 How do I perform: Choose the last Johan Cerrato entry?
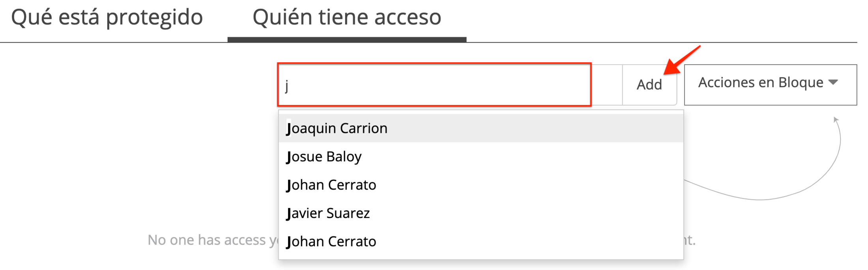tap(331, 242)
